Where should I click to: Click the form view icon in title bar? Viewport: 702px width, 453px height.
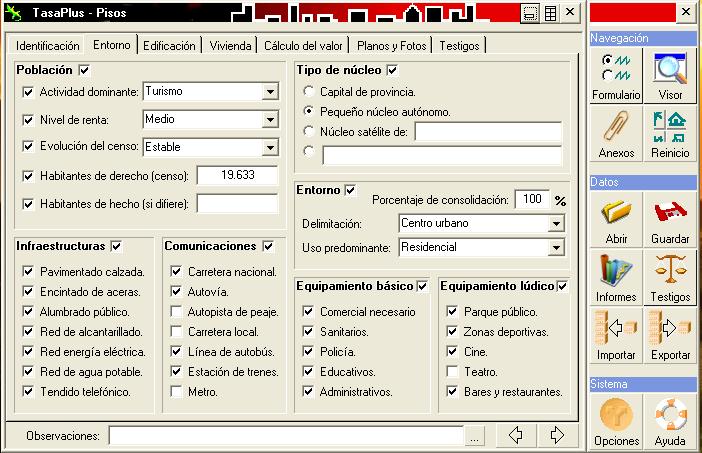click(529, 13)
